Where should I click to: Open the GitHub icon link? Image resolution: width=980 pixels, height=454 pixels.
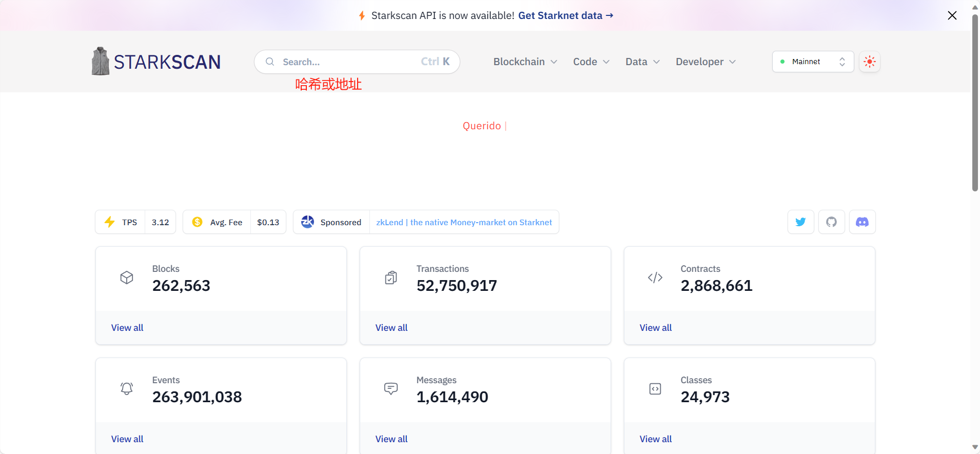pos(831,222)
